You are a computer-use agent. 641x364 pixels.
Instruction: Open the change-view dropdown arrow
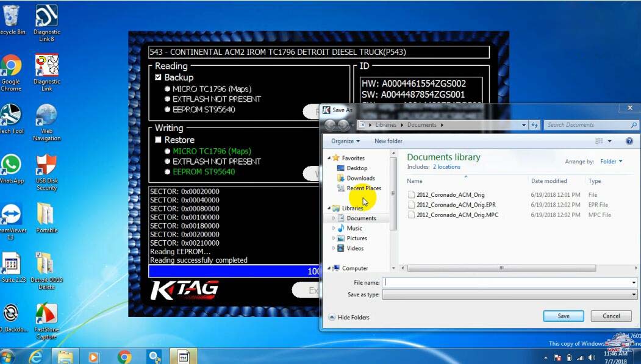pos(609,141)
